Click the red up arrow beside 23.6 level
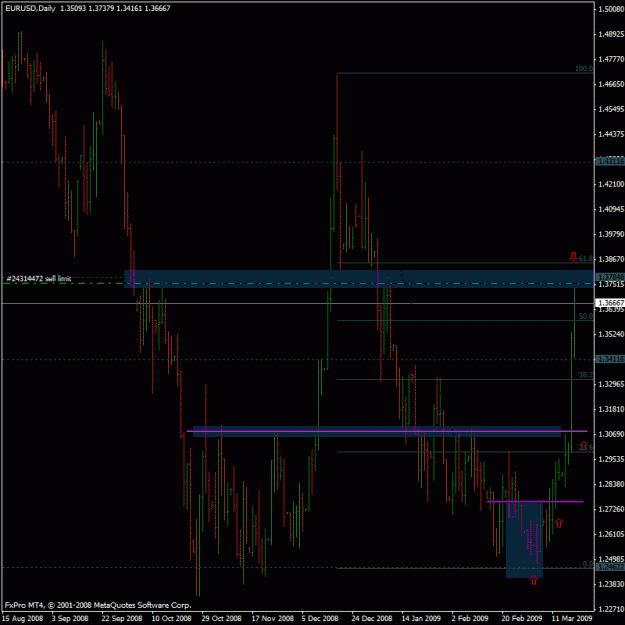Viewport: 625px width, 625px height. pos(584,445)
